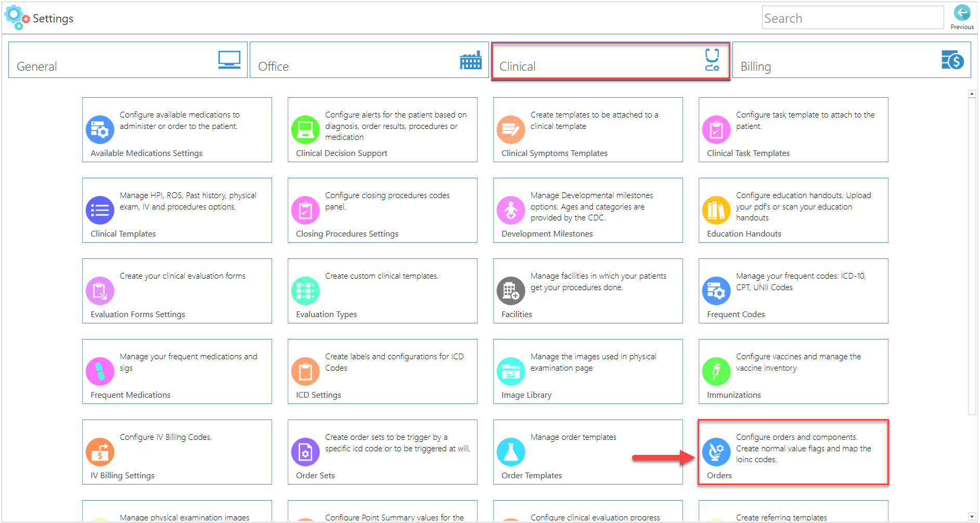Click the Orders microscope icon
The height and width of the screenshot is (523, 980).
[716, 452]
